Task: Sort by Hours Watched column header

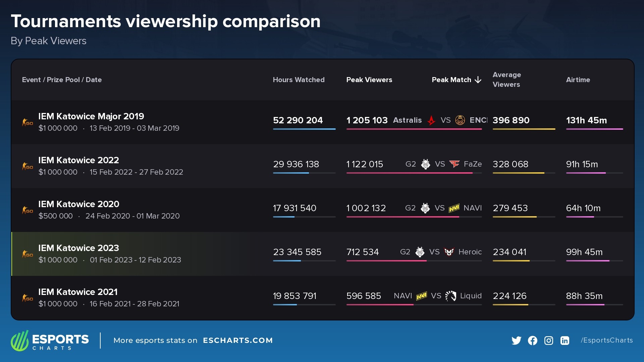Action: (x=299, y=80)
